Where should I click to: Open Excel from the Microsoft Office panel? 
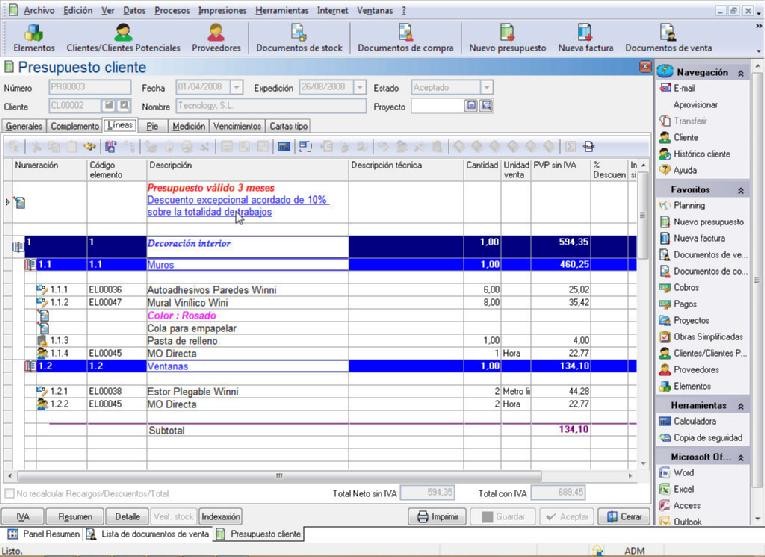click(x=684, y=488)
